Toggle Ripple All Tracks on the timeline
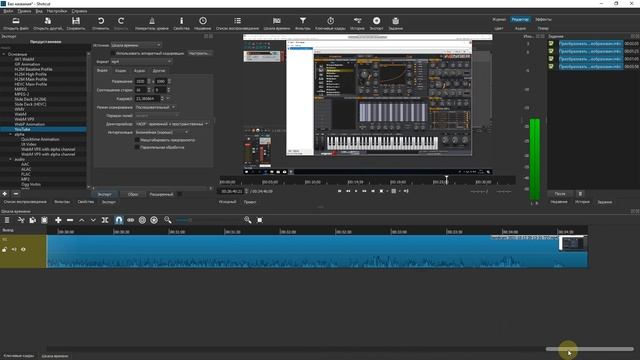The height and width of the screenshot is (360, 640). (154, 220)
